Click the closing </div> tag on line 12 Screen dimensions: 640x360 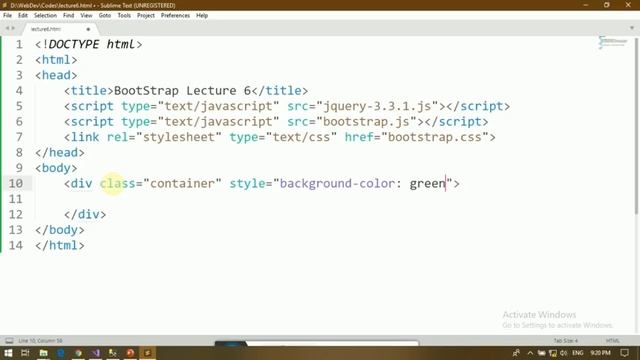(x=85, y=214)
